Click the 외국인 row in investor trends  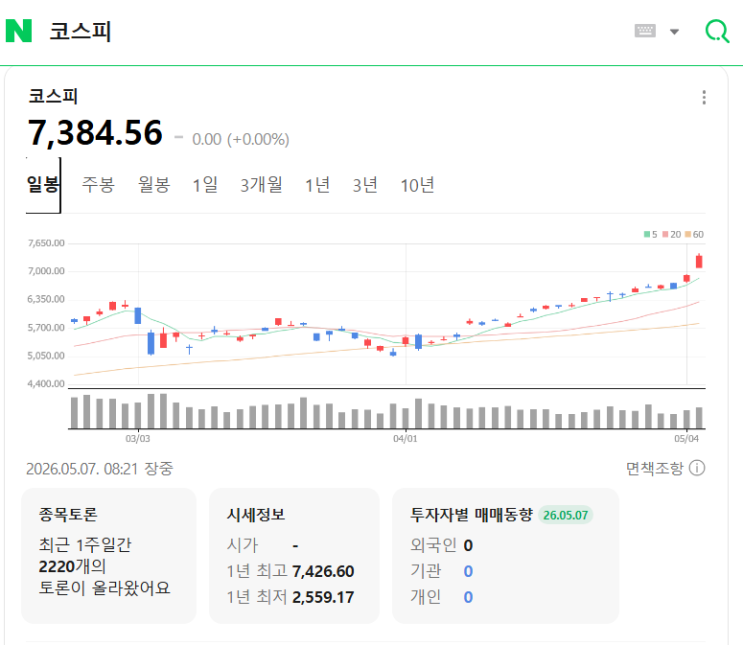442,545
